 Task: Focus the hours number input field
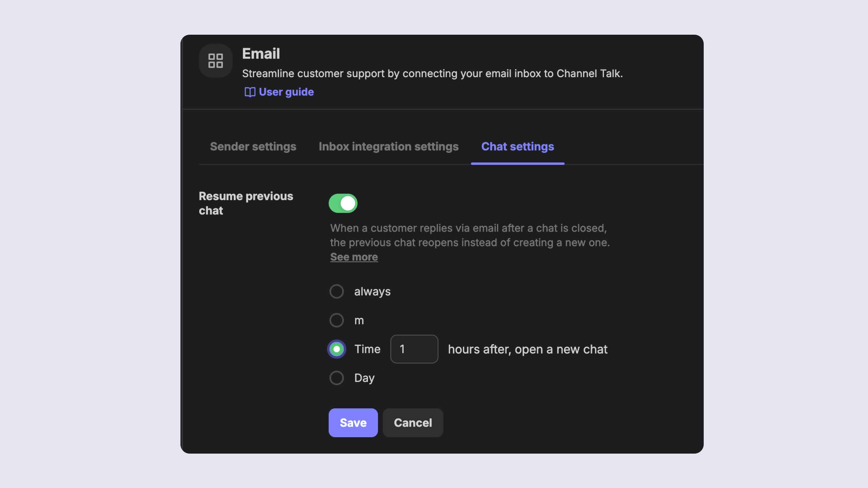[x=414, y=349]
